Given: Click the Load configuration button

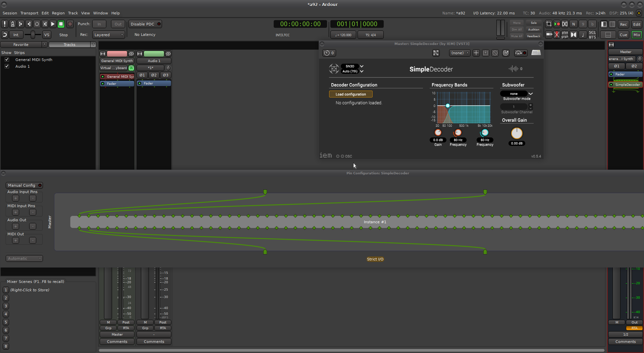Looking at the screenshot, I should click(x=351, y=94).
